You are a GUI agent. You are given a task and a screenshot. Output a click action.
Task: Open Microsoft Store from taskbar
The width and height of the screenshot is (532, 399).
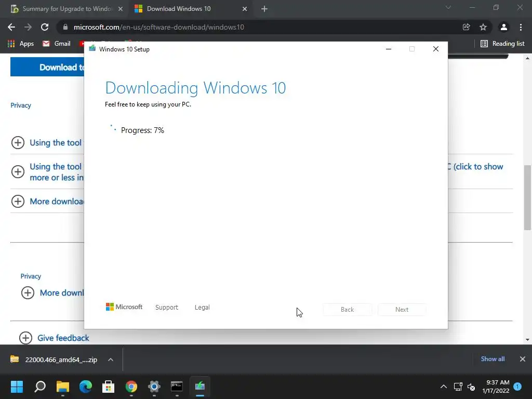coord(108,387)
